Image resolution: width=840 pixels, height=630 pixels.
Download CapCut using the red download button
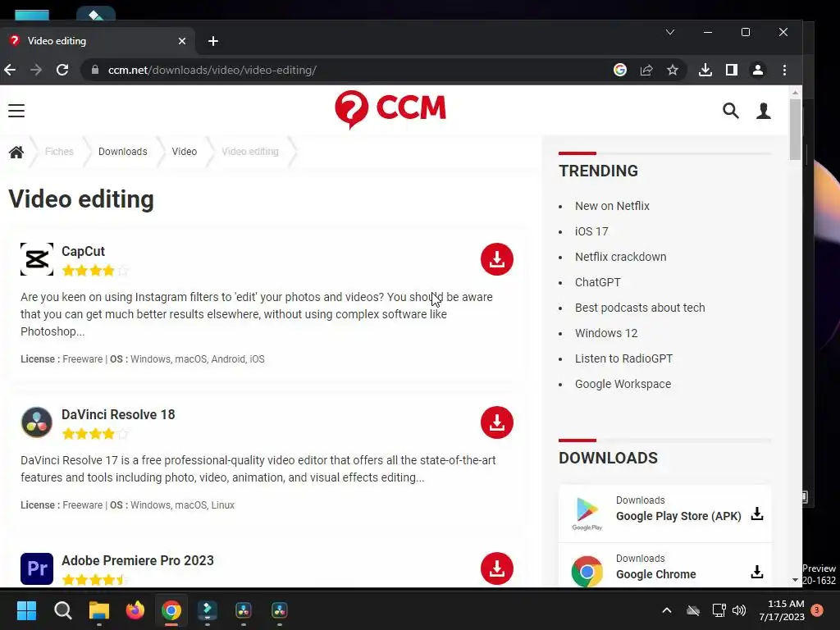pos(496,259)
